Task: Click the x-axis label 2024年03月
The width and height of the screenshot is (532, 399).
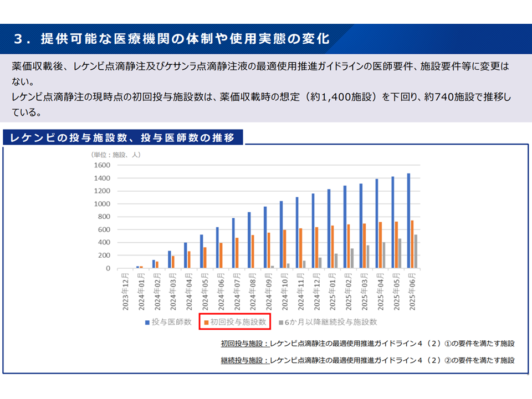Action: [173, 292]
